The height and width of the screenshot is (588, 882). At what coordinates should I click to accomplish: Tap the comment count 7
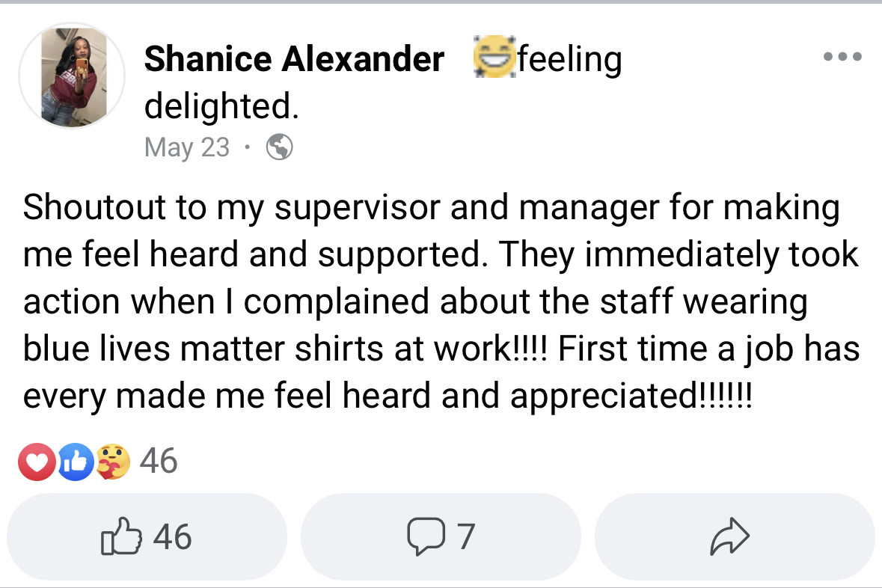pos(465,537)
